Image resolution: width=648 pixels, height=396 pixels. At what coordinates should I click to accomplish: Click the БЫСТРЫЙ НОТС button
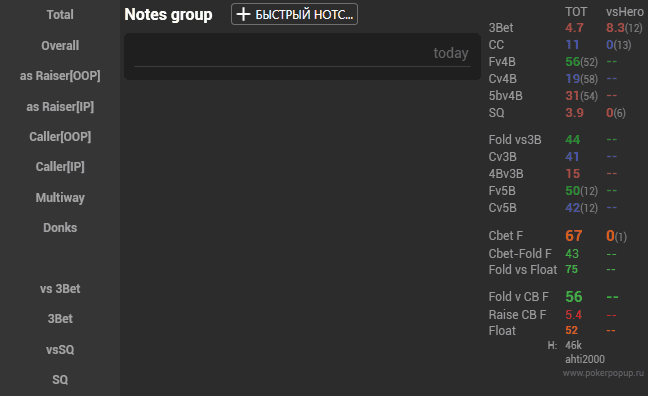point(294,14)
